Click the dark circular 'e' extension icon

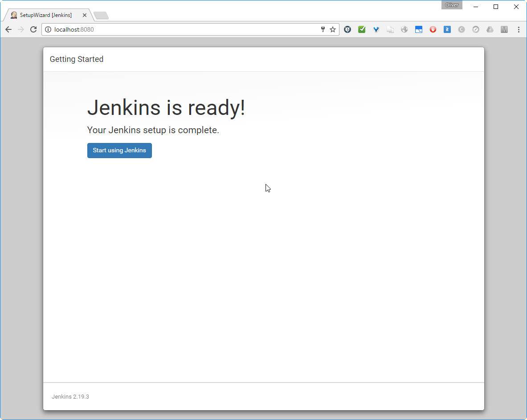pos(347,29)
